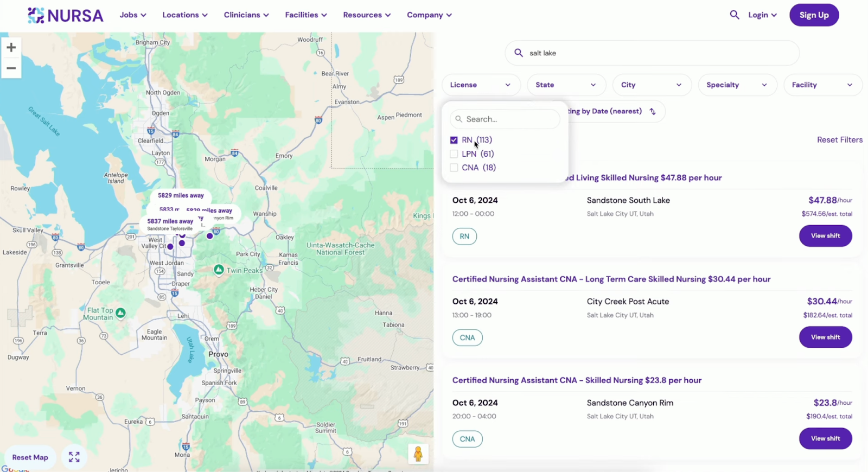This screenshot has height=472, width=868.
Task: Open the Locations menu
Action: pyautogui.click(x=185, y=15)
